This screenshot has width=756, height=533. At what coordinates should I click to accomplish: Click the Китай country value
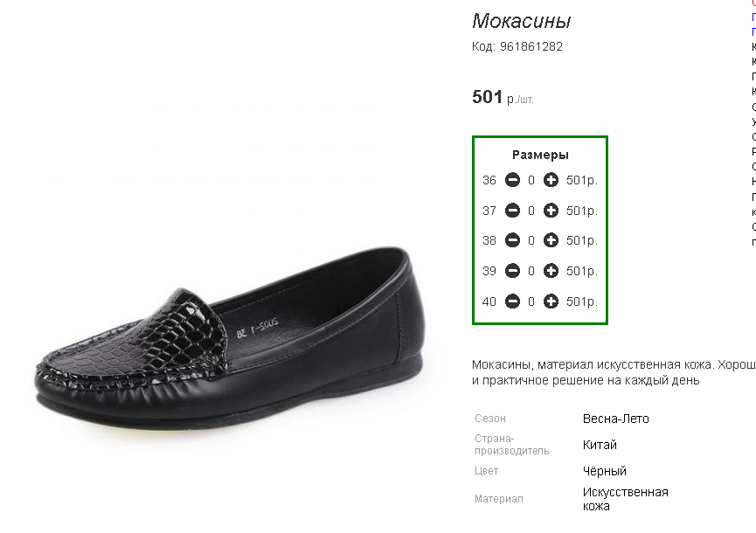[x=600, y=445]
